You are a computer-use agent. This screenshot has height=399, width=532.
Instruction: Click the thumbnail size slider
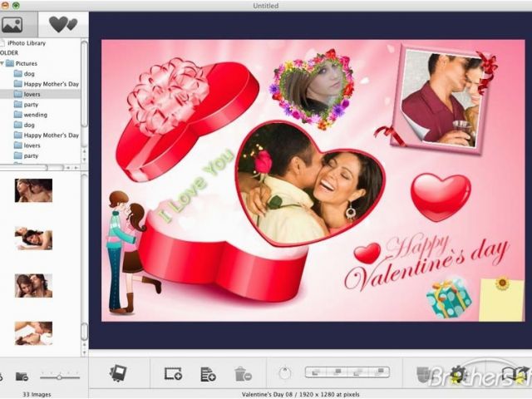point(60,377)
